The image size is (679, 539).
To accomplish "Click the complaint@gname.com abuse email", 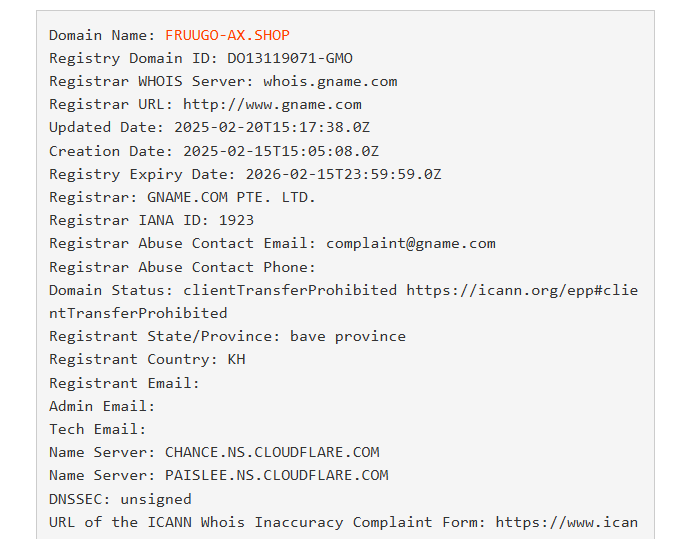I will click(411, 243).
